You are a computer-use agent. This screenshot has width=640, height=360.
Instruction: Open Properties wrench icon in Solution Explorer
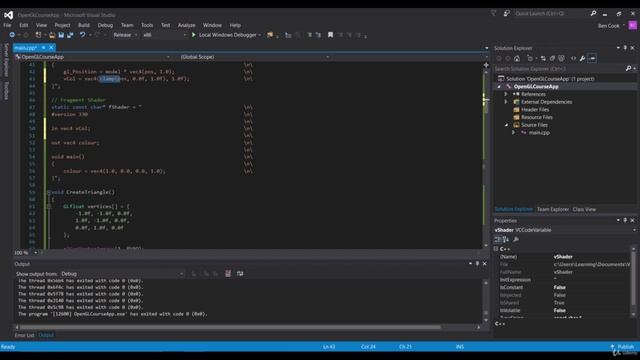pos(582,58)
